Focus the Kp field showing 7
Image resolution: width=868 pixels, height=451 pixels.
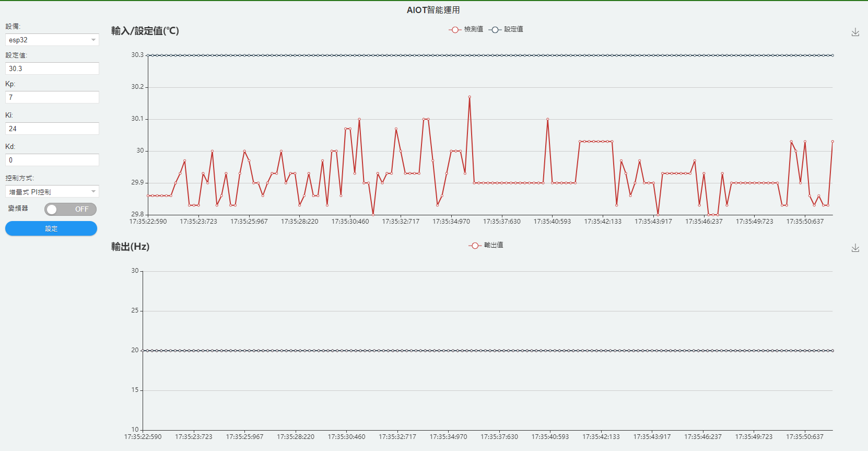[x=52, y=97]
